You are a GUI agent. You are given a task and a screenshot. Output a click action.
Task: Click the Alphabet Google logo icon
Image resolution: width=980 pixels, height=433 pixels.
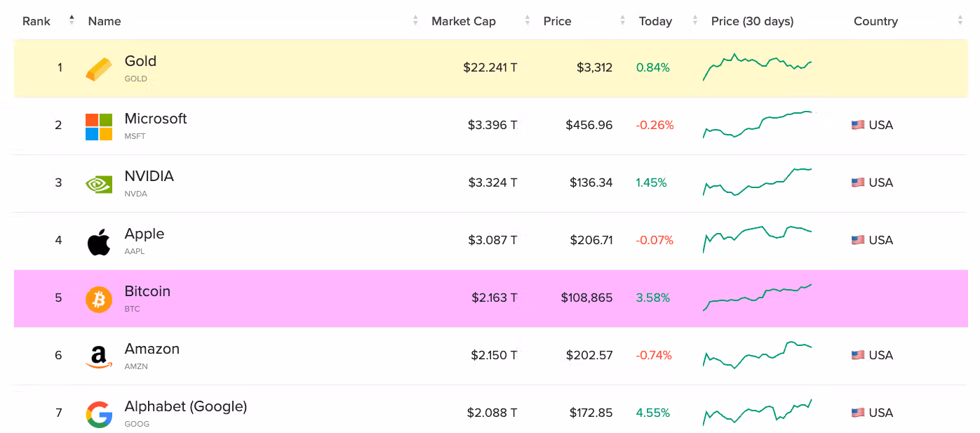[99, 414]
